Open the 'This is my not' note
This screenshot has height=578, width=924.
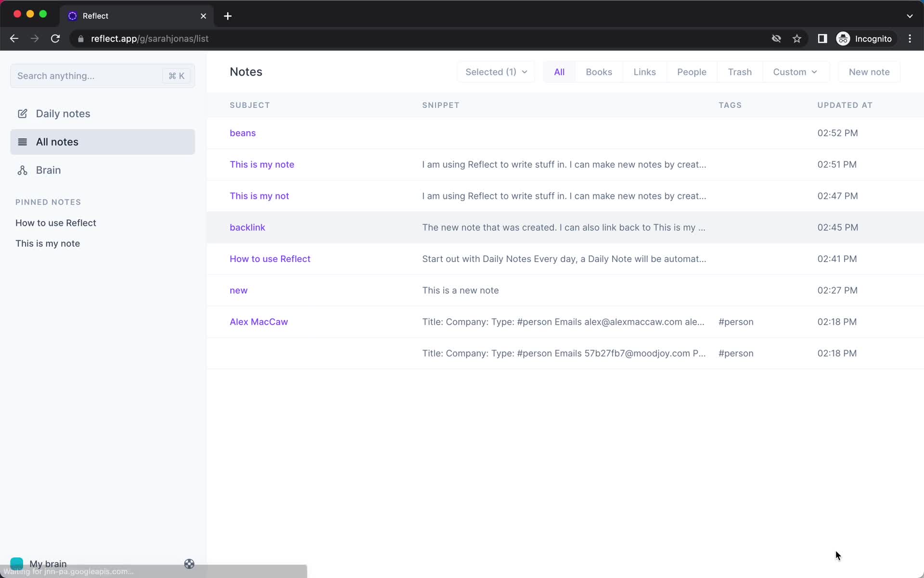[x=259, y=196]
